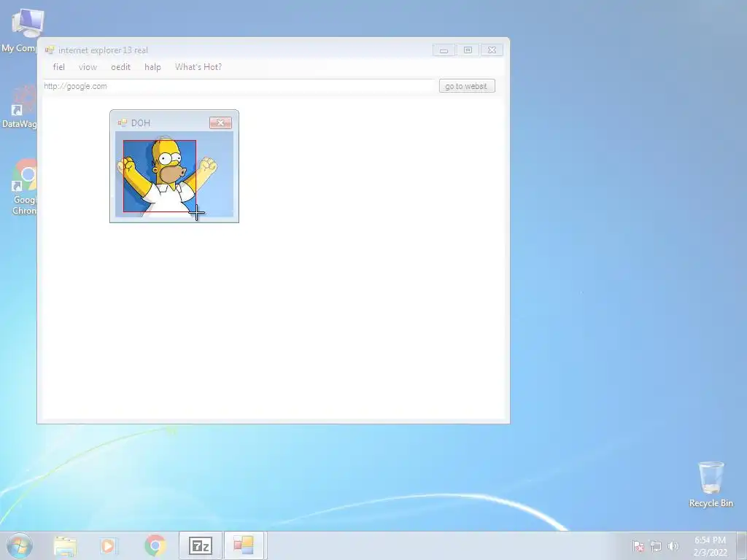
Task: Open the volume speaker tray icon
Action: click(673, 546)
